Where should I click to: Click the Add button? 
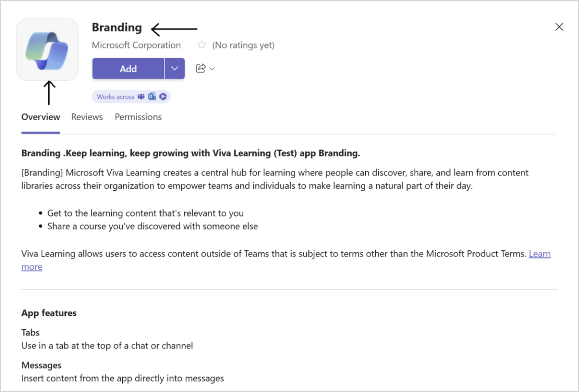(x=128, y=68)
